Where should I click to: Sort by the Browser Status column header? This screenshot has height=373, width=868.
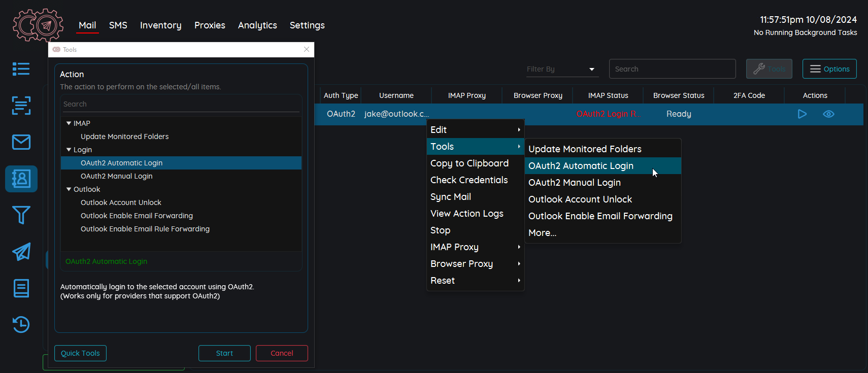pyautogui.click(x=679, y=95)
